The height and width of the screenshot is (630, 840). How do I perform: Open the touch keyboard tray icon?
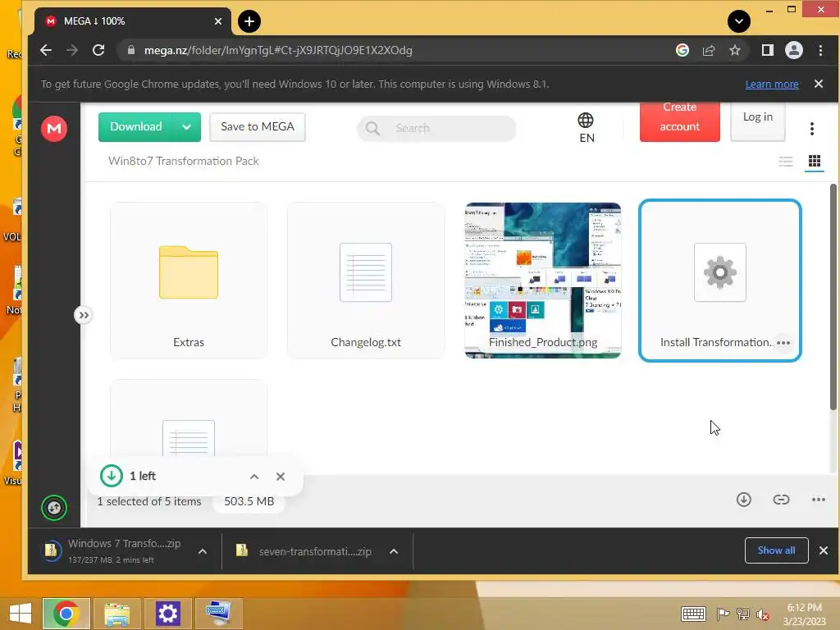(x=693, y=614)
